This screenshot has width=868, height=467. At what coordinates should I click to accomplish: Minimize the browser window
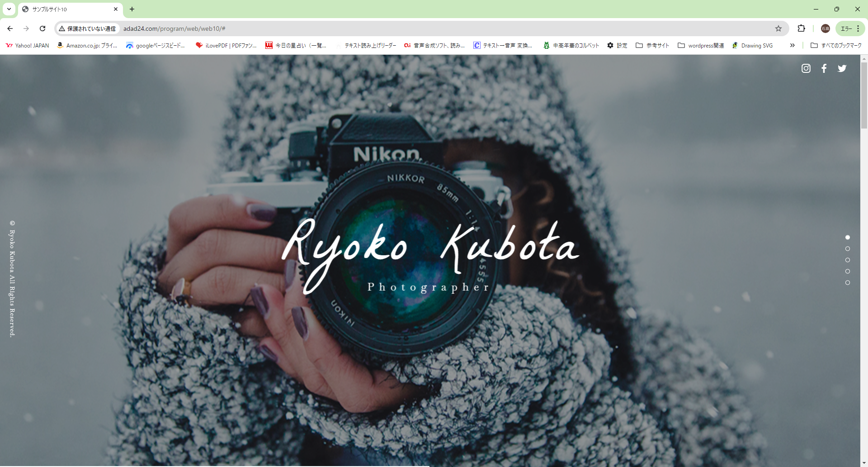tap(816, 9)
